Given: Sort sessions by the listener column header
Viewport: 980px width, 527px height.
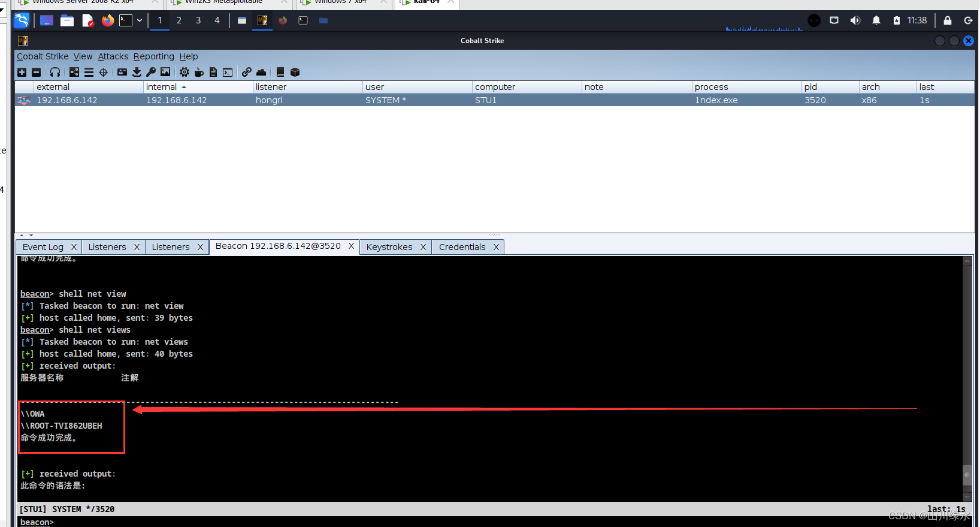Looking at the screenshot, I should coord(308,87).
